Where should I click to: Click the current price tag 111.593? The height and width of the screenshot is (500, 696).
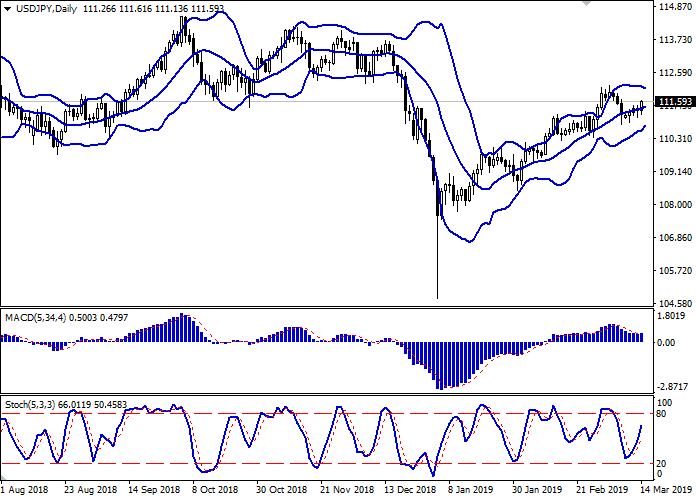(673, 102)
